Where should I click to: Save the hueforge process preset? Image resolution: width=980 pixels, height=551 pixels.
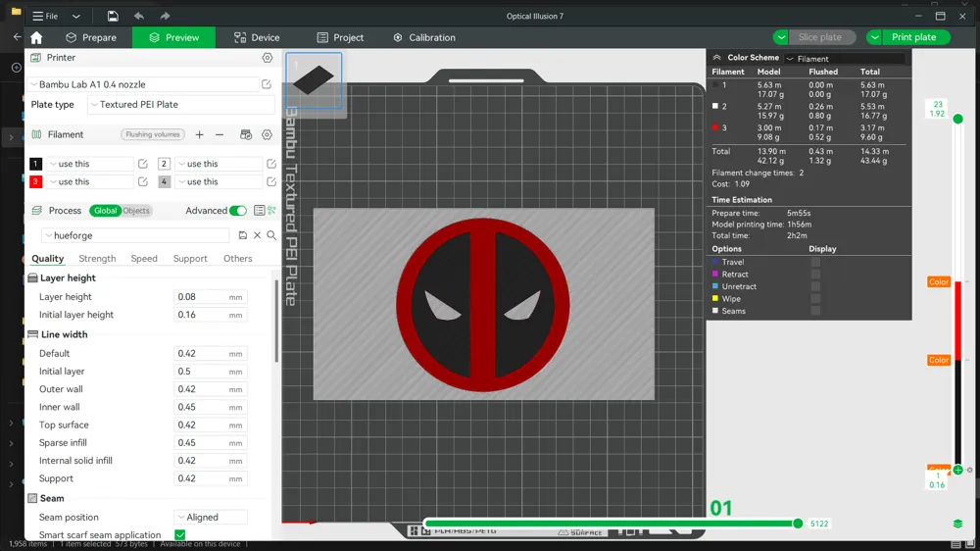tap(242, 235)
